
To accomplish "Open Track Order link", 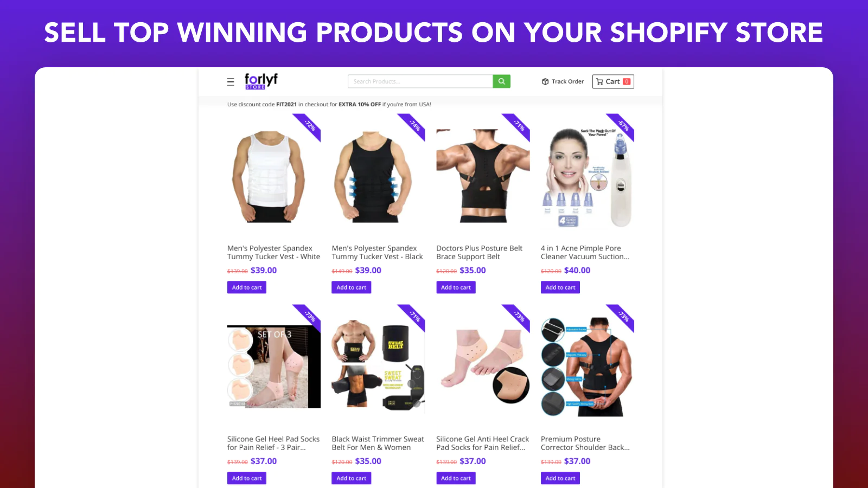I will click(563, 81).
